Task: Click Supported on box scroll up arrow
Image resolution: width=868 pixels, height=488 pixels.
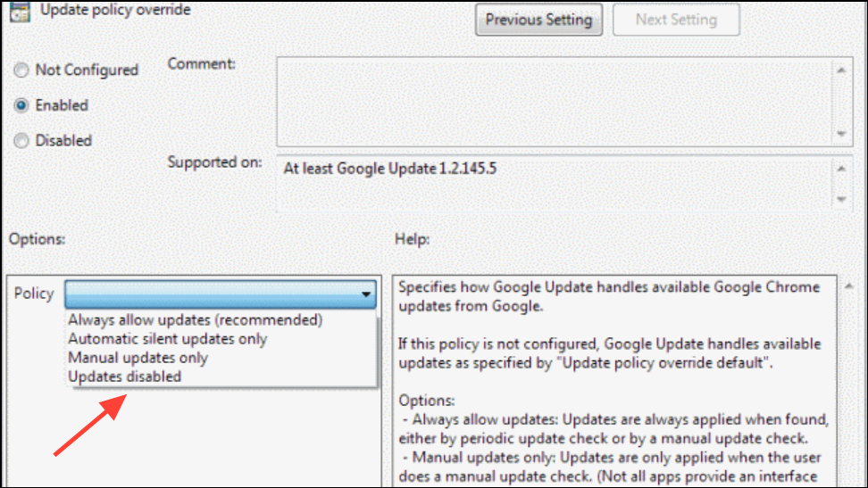Action: point(841,169)
